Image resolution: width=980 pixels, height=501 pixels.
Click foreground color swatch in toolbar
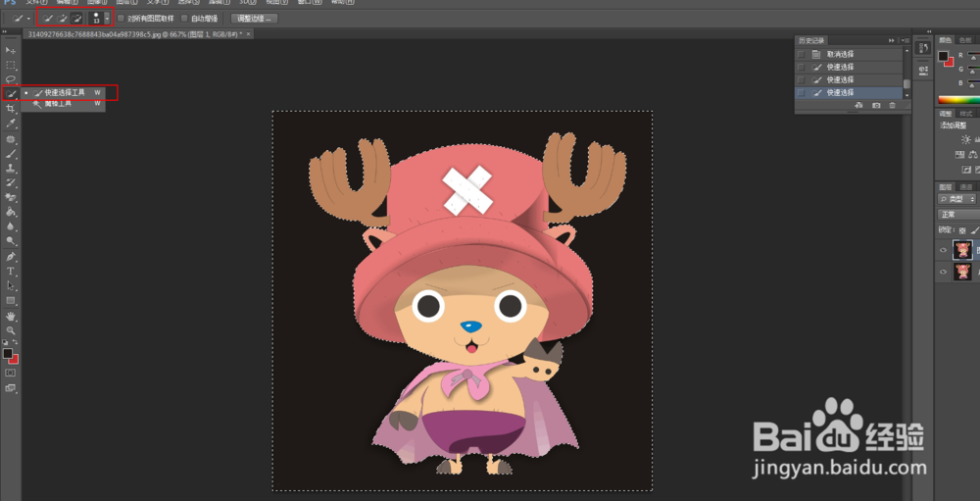[x=8, y=354]
